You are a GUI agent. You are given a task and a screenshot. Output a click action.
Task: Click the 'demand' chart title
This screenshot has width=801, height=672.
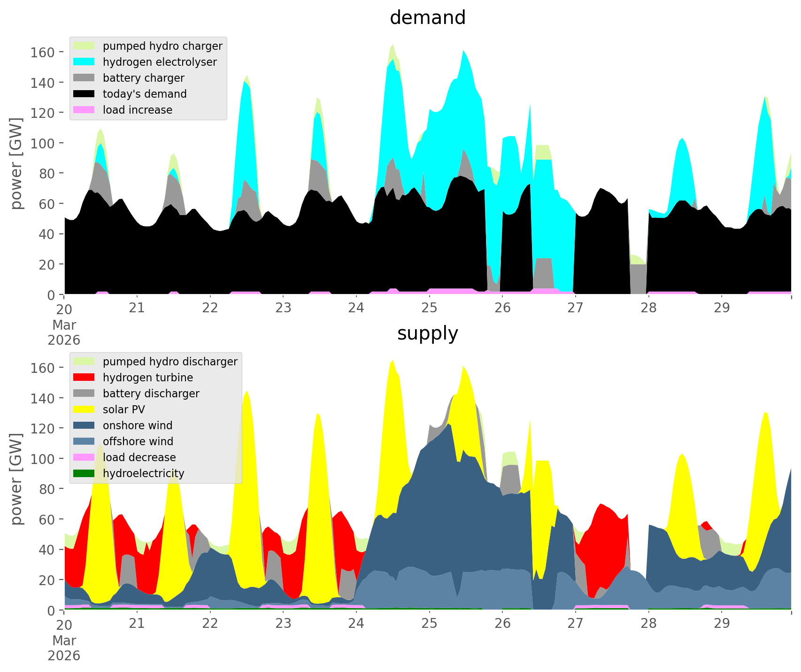tap(427, 18)
